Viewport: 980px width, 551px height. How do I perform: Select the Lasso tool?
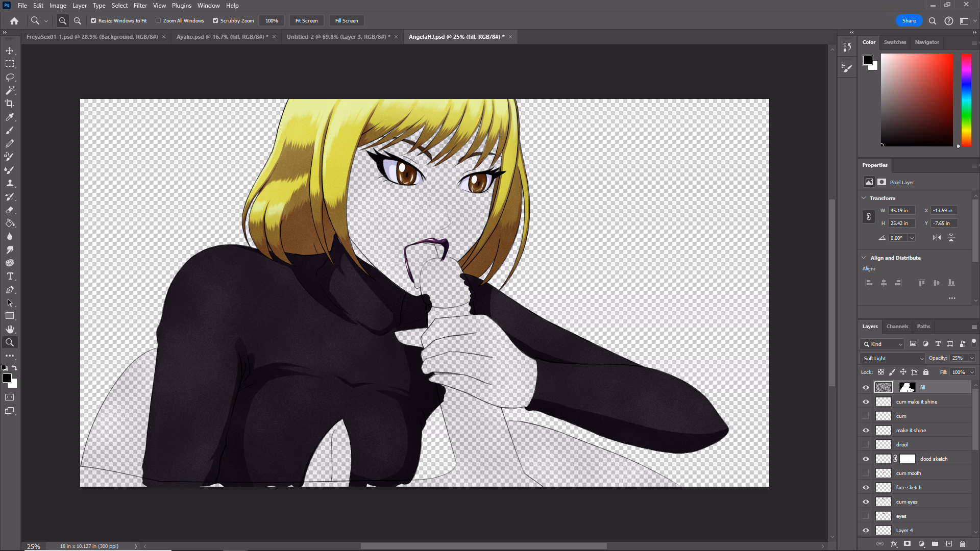click(10, 77)
